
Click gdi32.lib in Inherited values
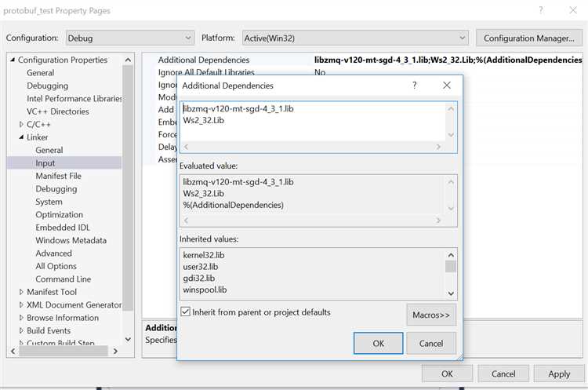pyautogui.click(x=199, y=279)
